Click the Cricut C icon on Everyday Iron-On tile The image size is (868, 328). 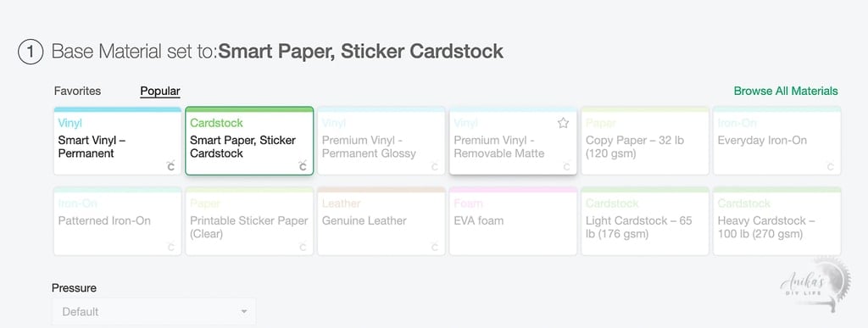point(831,166)
